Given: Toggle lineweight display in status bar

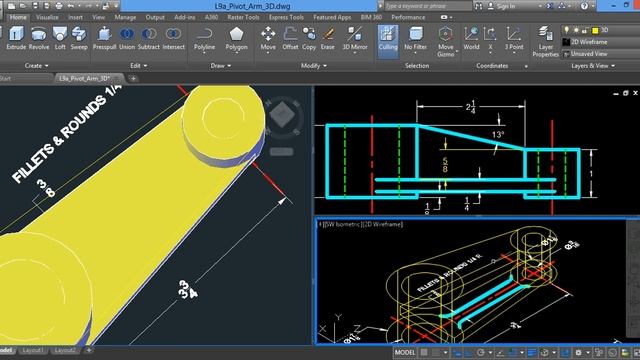Looking at the screenshot, I should 531,353.
